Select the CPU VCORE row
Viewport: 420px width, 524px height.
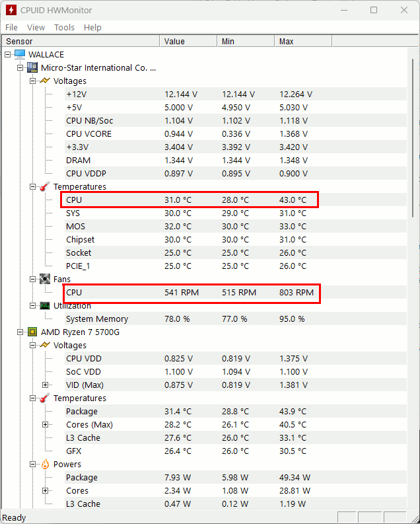236,133
